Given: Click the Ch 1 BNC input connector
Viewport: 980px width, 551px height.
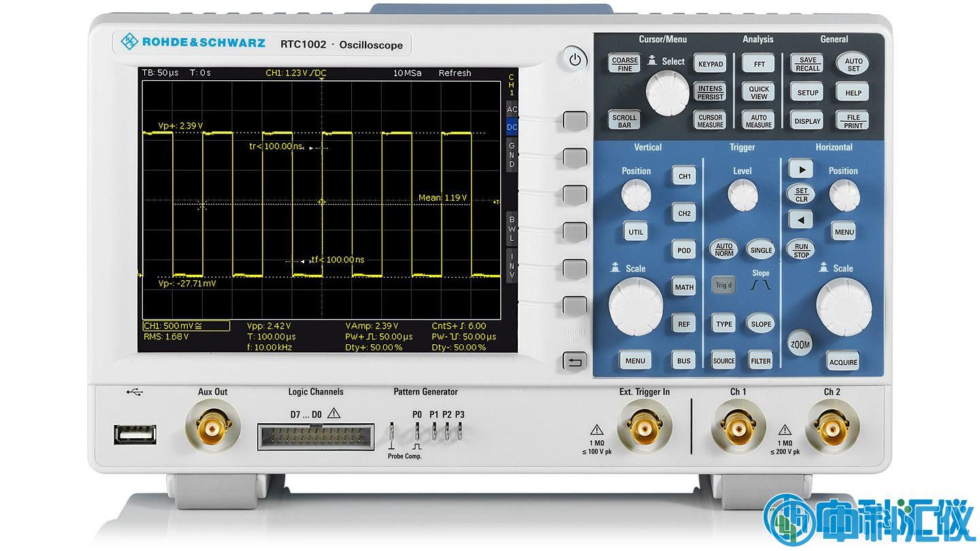Looking at the screenshot, I should pyautogui.click(x=738, y=427).
